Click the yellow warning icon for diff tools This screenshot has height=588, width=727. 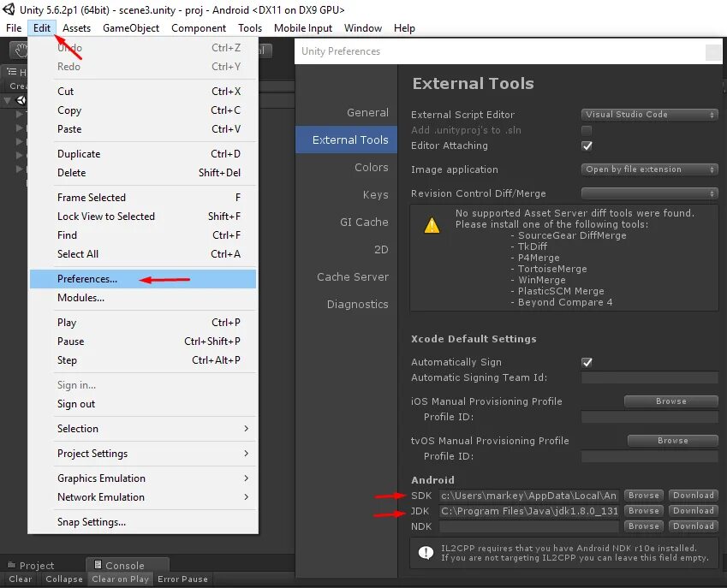(432, 225)
